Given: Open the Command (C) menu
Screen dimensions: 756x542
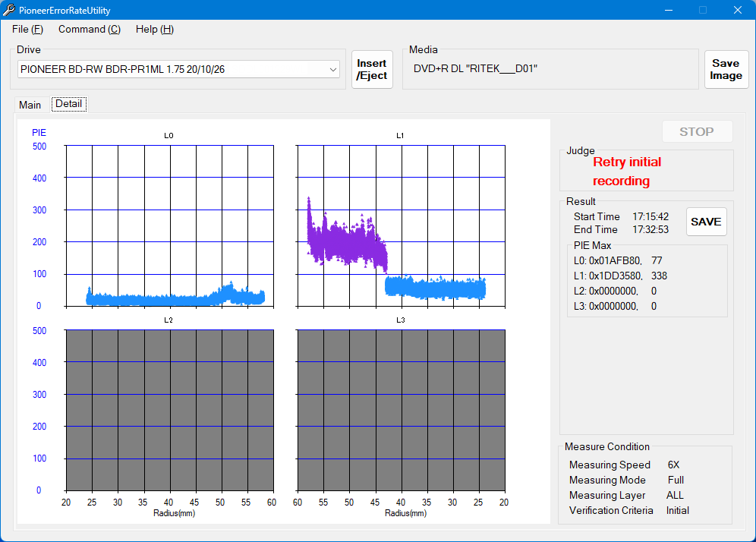Looking at the screenshot, I should click(x=90, y=30).
